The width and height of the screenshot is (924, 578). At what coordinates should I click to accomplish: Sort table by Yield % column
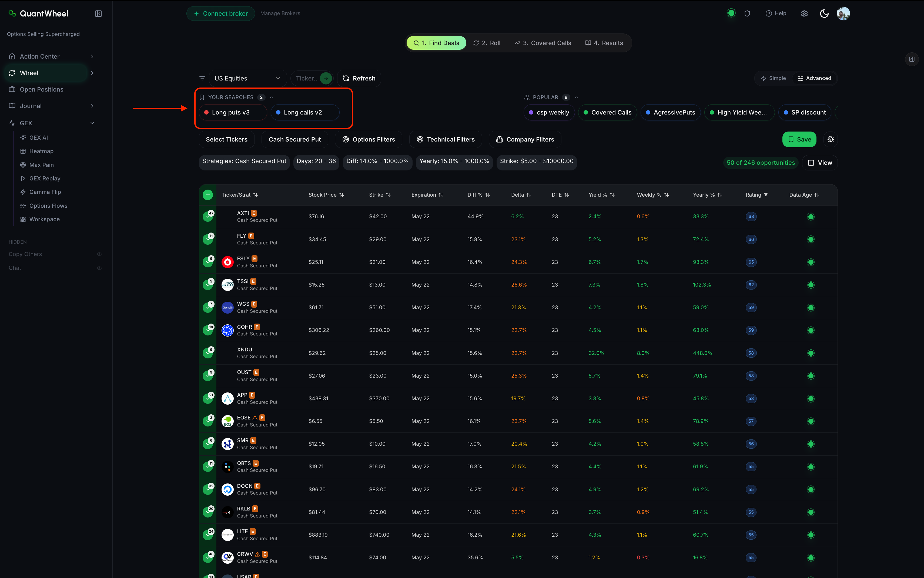[601, 195]
